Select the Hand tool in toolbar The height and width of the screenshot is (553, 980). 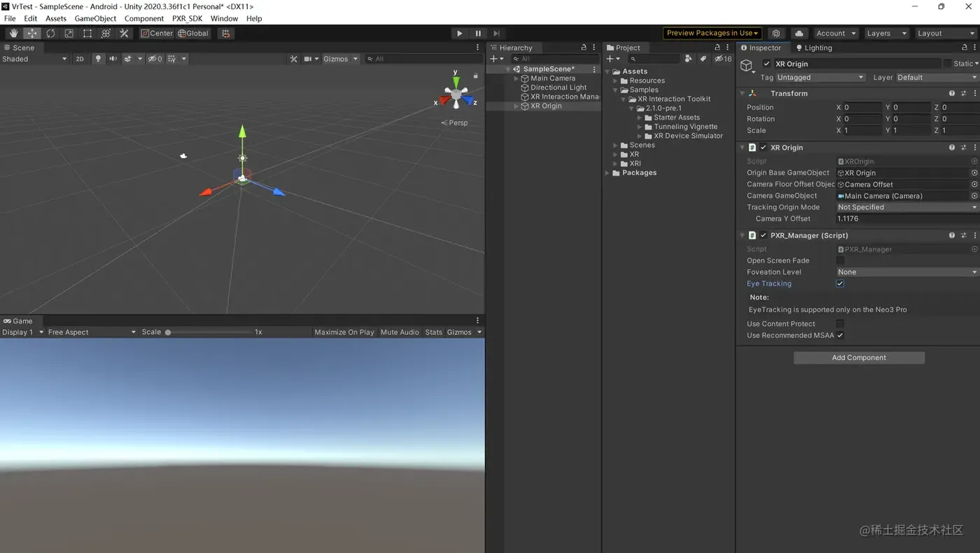13,33
